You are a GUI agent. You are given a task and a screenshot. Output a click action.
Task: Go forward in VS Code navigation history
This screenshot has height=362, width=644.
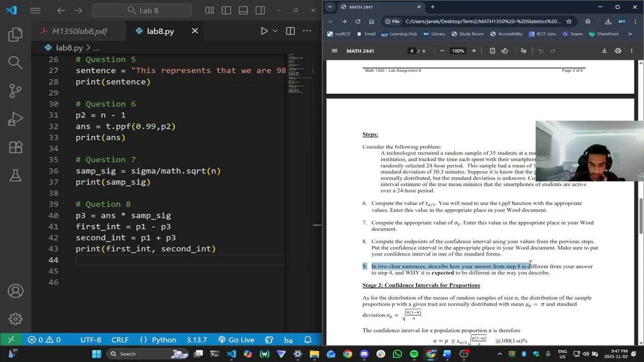click(x=78, y=10)
